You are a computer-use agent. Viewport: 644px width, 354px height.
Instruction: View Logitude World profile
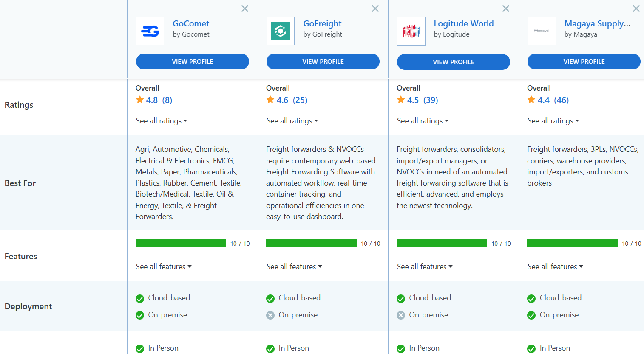(454, 62)
